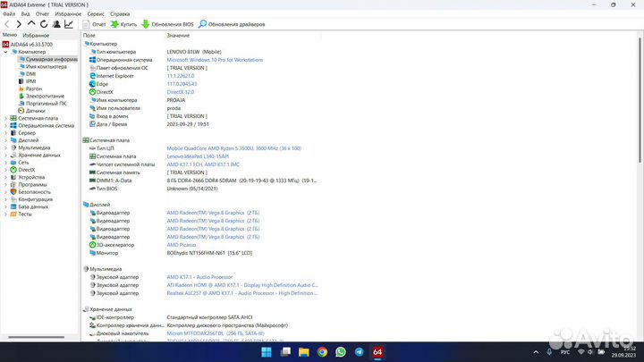Select AIDA64 v6.33.5700 root node

(28, 45)
